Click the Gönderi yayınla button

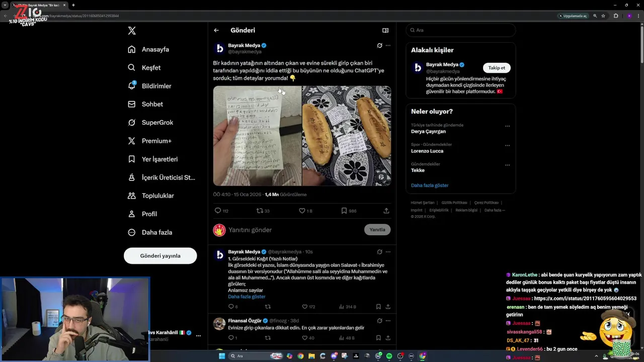[160, 255]
